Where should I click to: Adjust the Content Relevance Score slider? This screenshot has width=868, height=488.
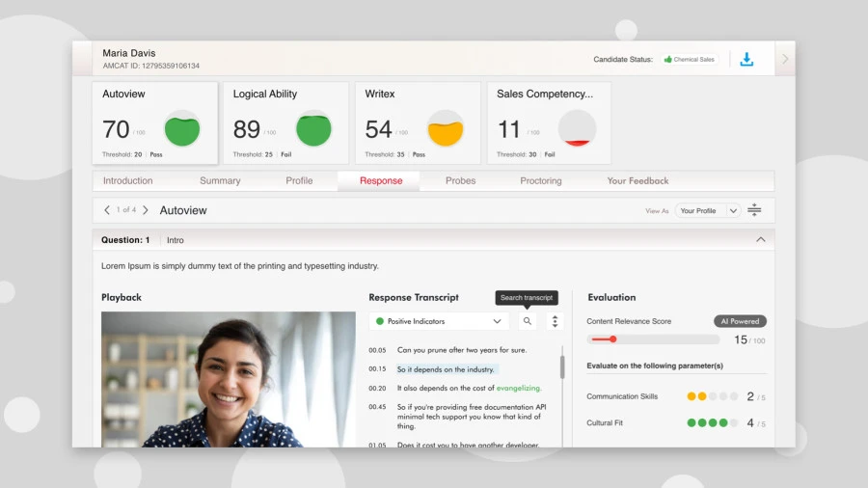612,339
